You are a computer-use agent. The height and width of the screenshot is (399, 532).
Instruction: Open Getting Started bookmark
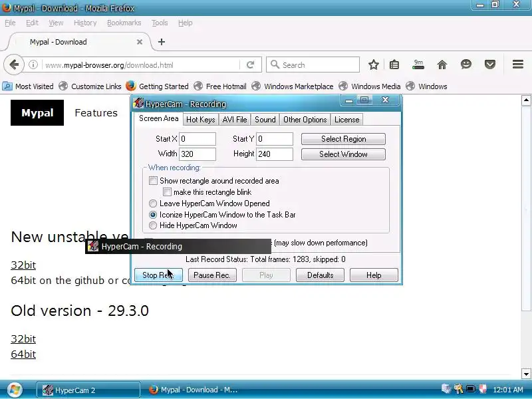157,86
